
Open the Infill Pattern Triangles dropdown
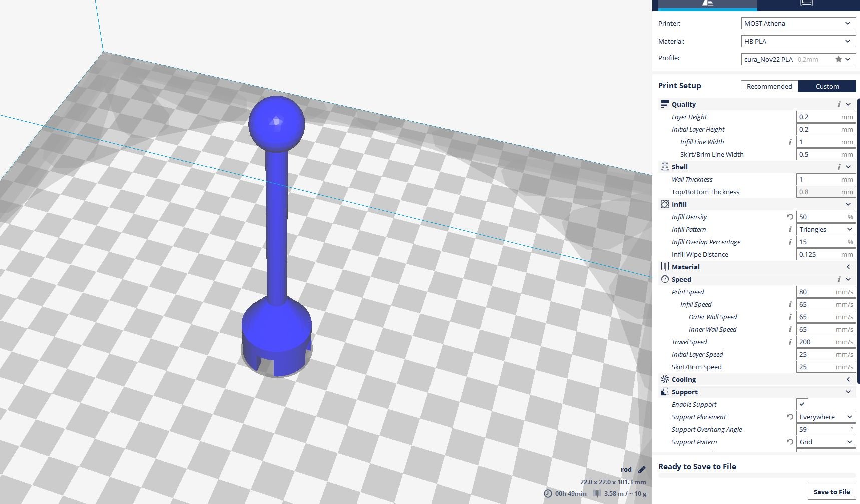(x=825, y=229)
